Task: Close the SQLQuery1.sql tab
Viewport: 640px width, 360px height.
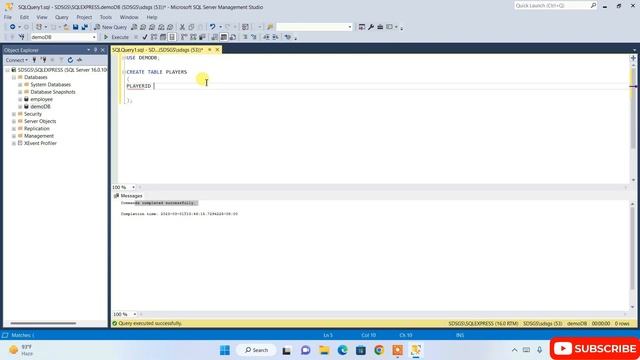Action: (x=218, y=50)
